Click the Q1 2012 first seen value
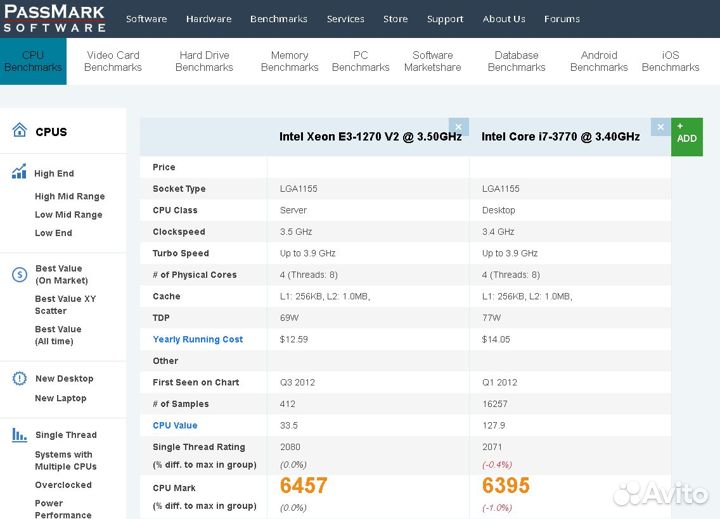Image resolution: width=720 pixels, height=519 pixels. (x=499, y=383)
